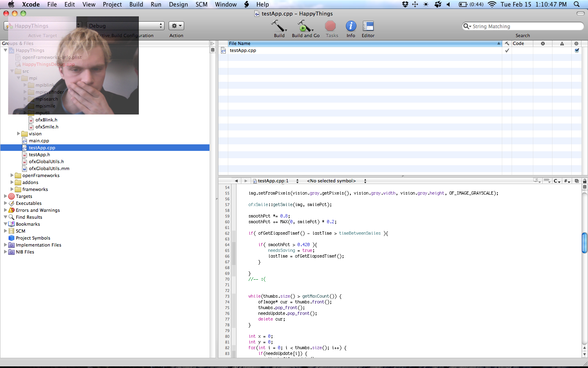Open the SCM menu
This screenshot has height=368, width=588.
click(201, 4)
